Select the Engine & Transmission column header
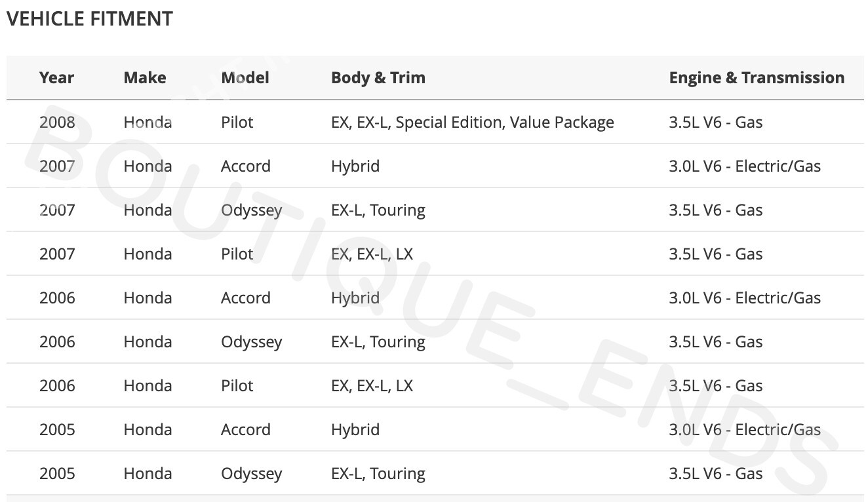 click(756, 77)
